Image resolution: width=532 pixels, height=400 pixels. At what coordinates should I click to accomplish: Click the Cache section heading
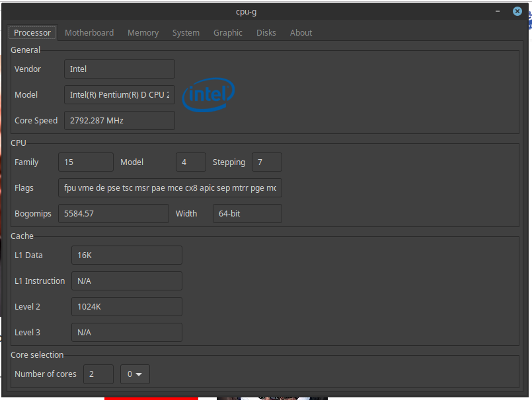point(22,236)
